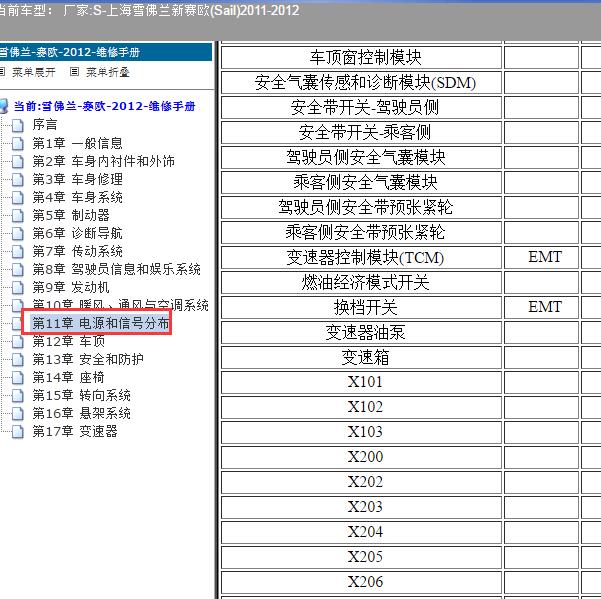
Task: Click the 乘客侧安全气囊模块 cell
Action: (361, 183)
